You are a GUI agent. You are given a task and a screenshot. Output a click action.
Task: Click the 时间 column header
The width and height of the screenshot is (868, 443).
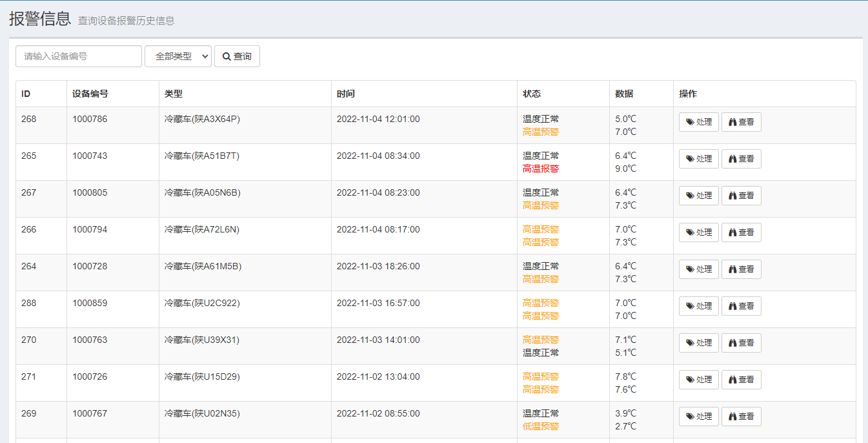346,94
